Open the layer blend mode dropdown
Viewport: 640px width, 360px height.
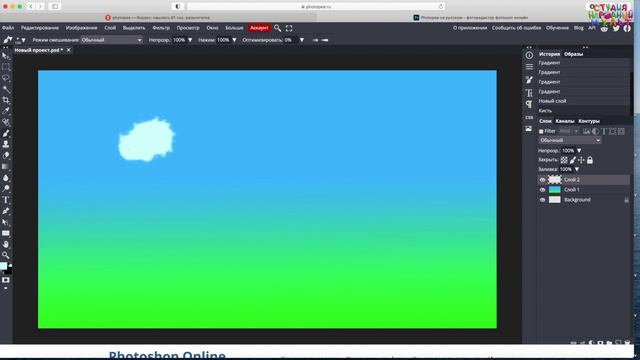570,140
